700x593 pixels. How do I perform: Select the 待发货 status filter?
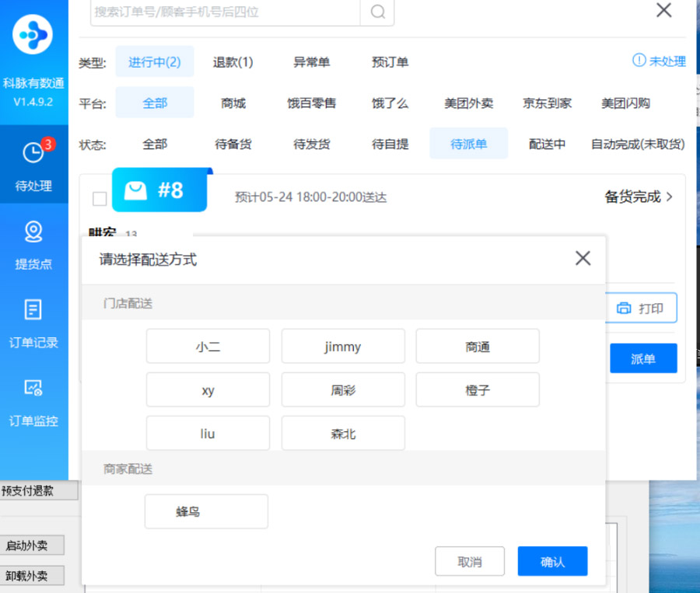click(312, 144)
